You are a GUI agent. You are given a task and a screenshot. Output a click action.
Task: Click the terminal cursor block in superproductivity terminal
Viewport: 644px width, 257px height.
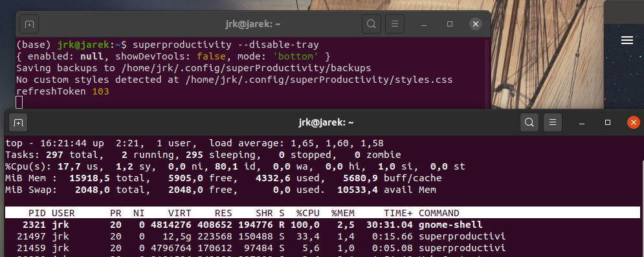tap(19, 102)
